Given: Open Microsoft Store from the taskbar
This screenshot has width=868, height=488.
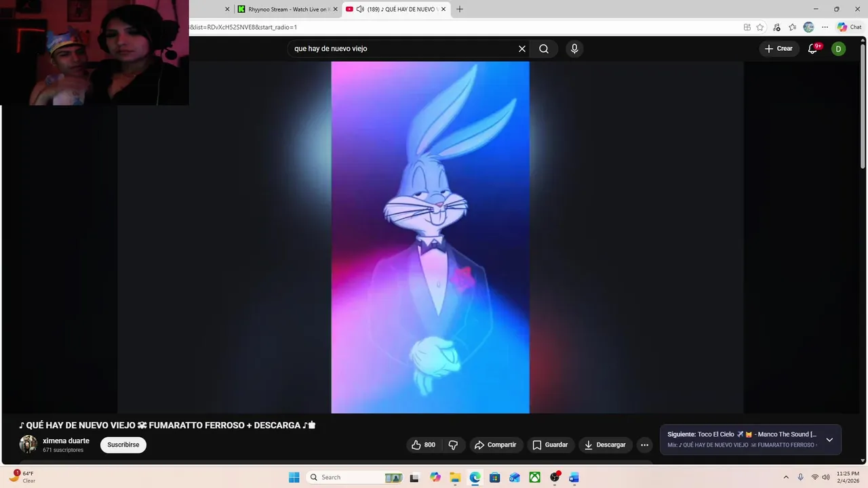Looking at the screenshot, I should (494, 477).
